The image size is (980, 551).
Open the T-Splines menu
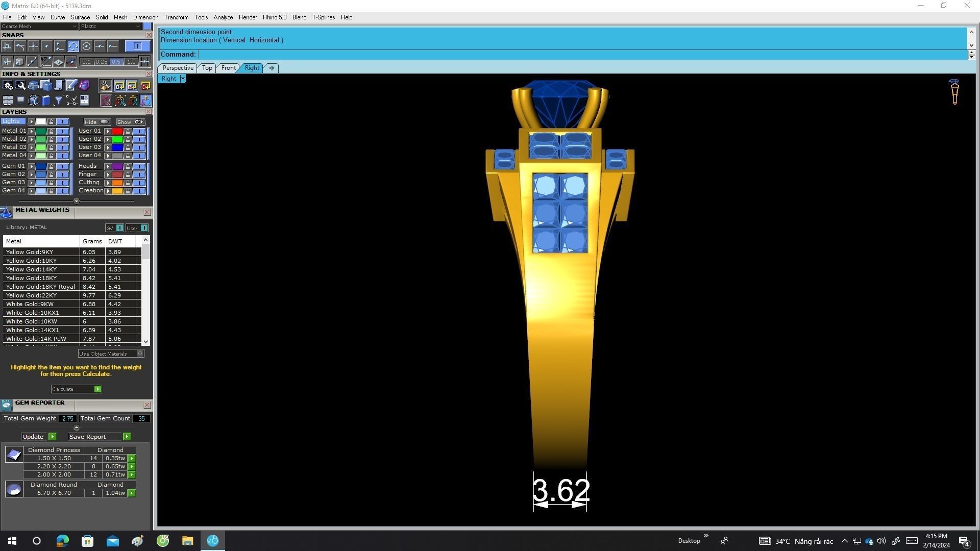tap(323, 17)
